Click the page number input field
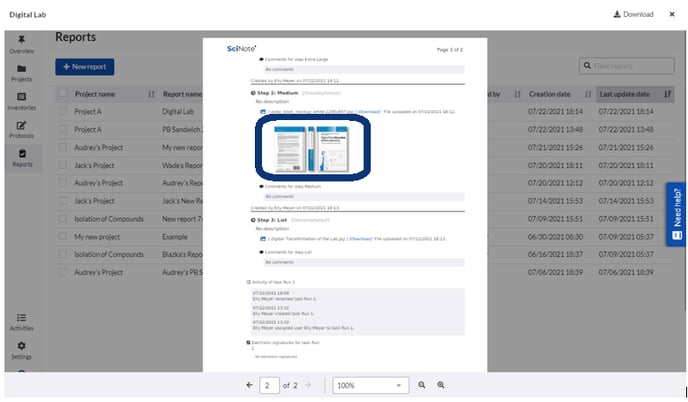688x402 pixels. (x=269, y=385)
